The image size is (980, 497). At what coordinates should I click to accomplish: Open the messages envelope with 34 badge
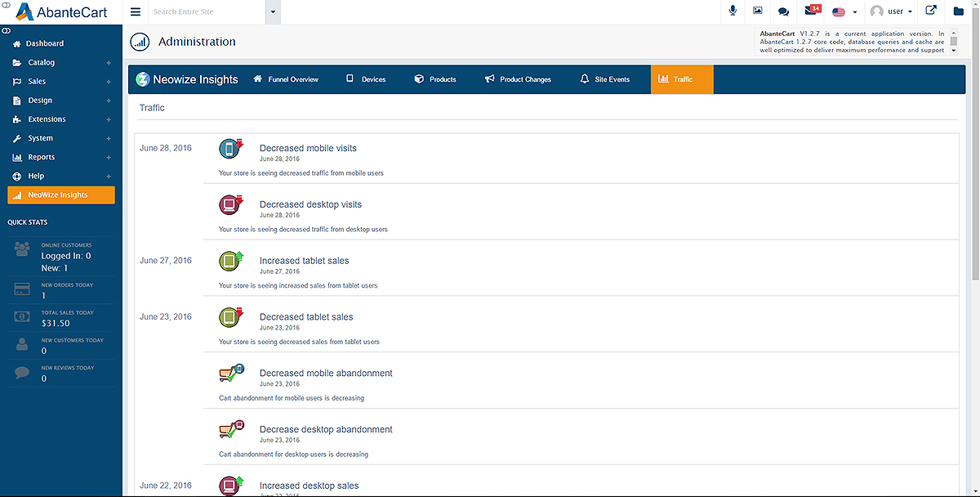(x=812, y=10)
